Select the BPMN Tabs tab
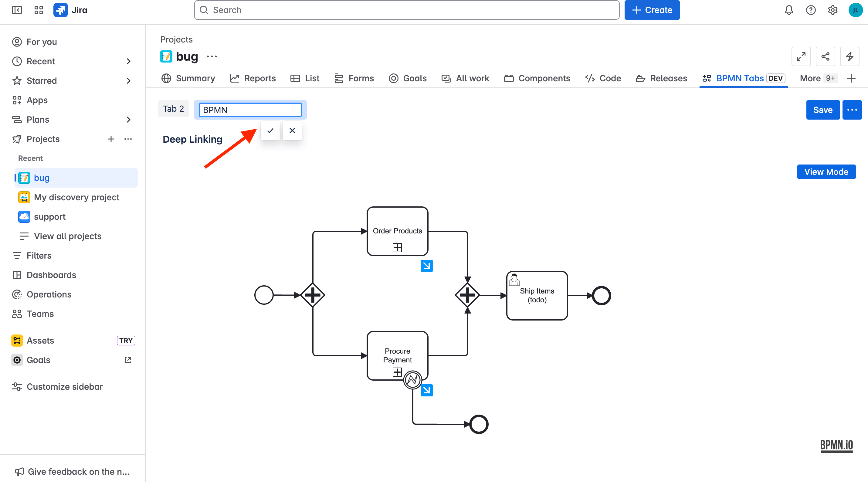 744,79
